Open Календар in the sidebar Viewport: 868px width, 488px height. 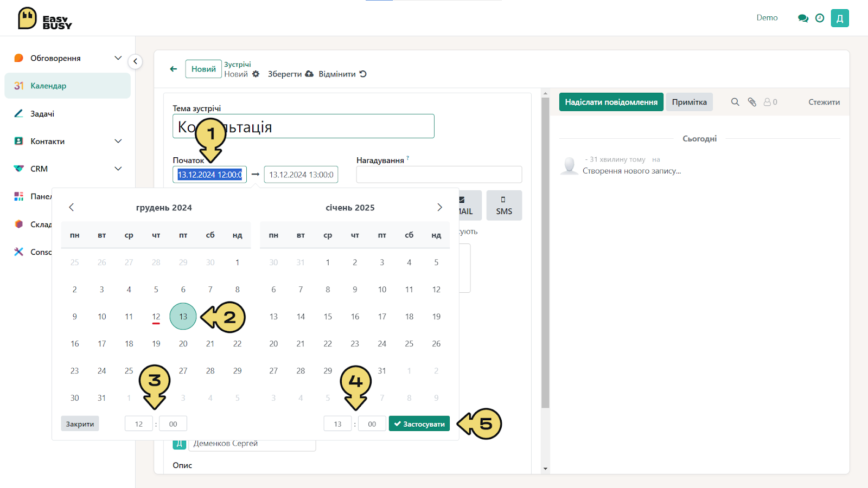[68, 86]
